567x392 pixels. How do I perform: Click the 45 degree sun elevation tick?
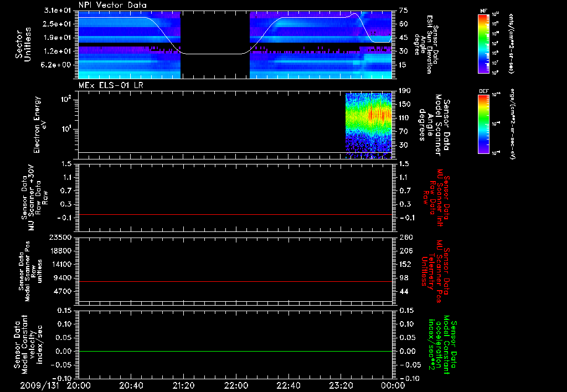(404, 38)
